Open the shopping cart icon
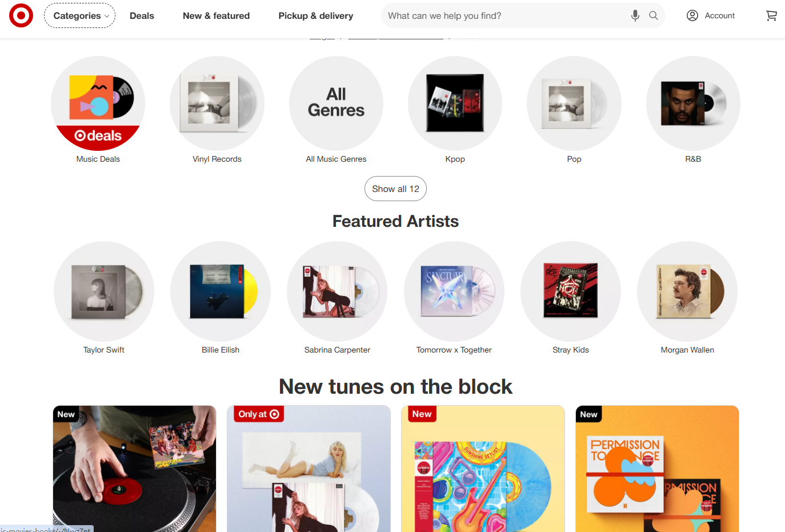This screenshot has width=785, height=532. 771,15
